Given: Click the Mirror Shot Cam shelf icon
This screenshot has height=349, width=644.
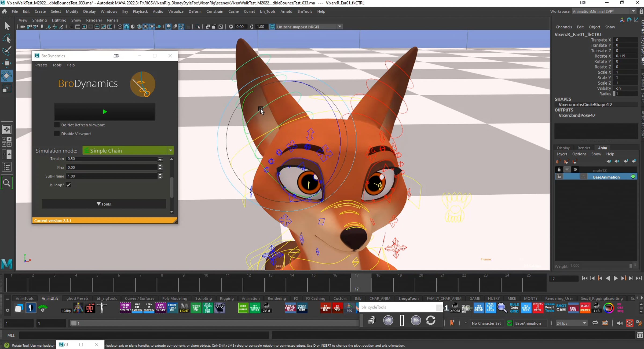Looking at the screenshot, I should [x=196, y=308].
